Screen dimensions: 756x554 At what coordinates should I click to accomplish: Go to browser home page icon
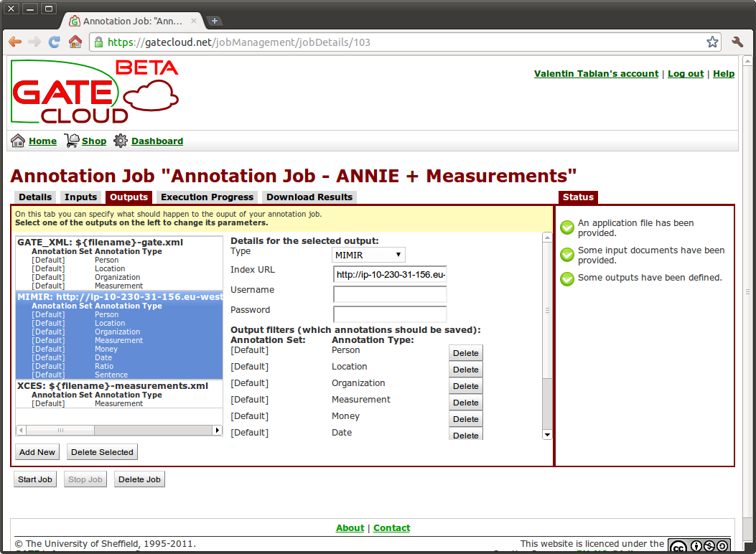coord(75,42)
